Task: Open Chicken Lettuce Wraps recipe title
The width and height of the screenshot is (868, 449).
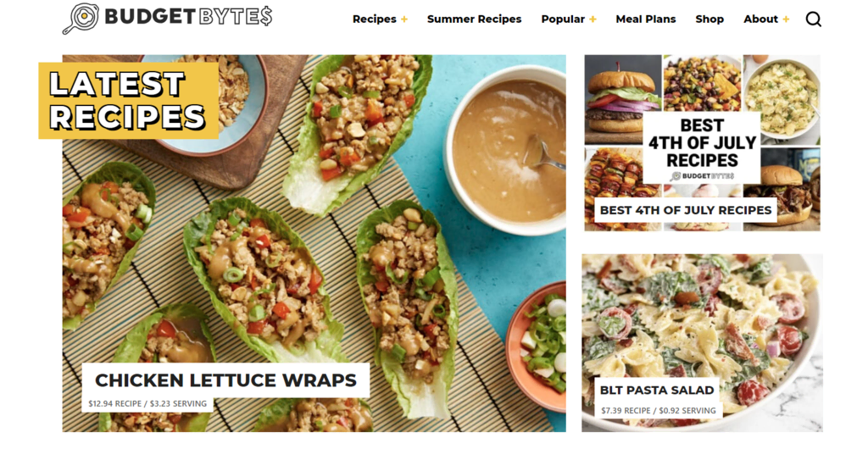Action: (225, 380)
